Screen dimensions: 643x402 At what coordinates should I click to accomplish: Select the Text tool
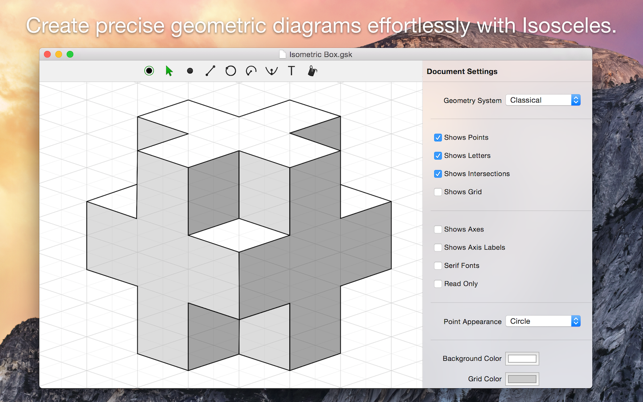291,71
